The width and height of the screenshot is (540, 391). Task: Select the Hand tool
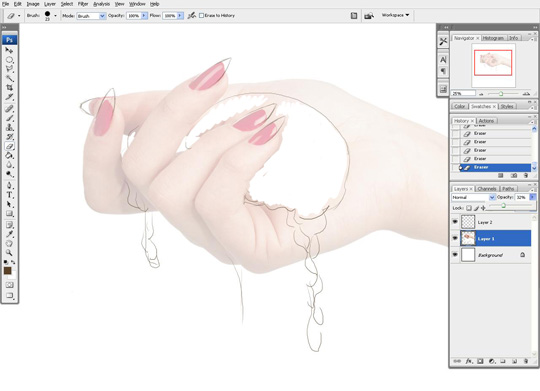tap(9, 244)
